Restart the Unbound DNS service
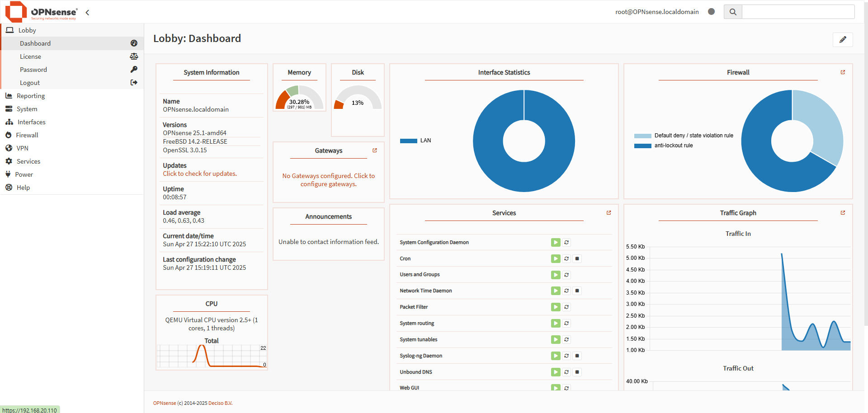868x413 pixels. click(x=566, y=372)
